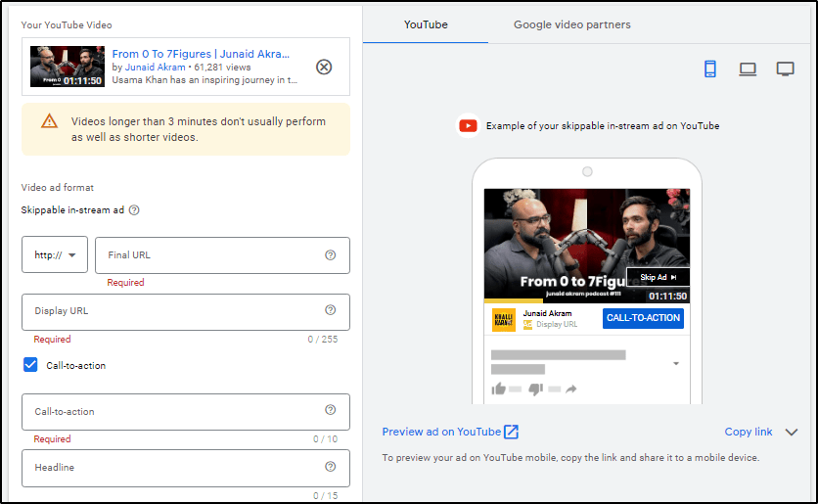Expand the description arrow in phone preview
Image resolution: width=818 pixels, height=504 pixels.
coord(676,364)
